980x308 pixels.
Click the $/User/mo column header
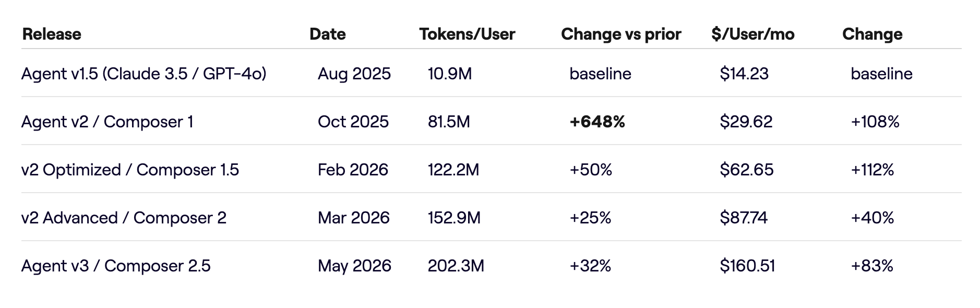[x=752, y=34]
